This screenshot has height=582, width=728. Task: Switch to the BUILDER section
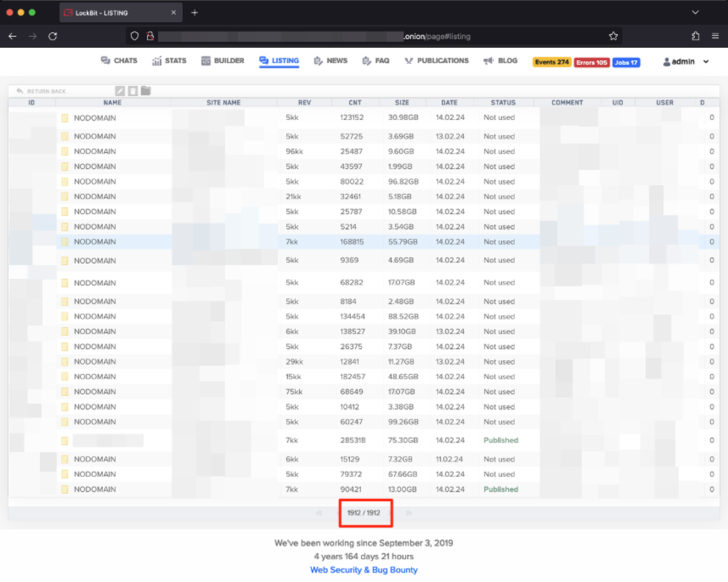pos(223,61)
